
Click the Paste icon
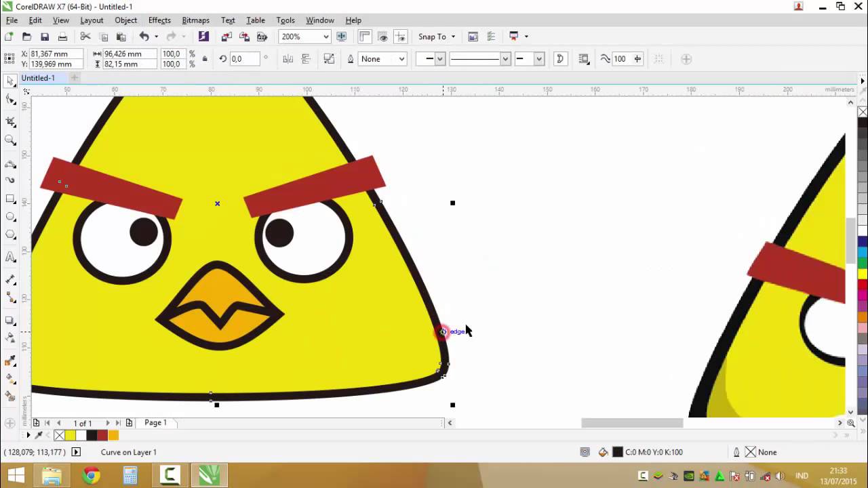(x=121, y=37)
